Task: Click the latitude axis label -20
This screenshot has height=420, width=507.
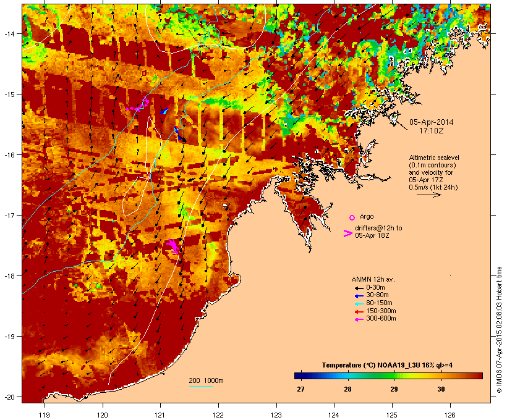Action: [x=9, y=397]
